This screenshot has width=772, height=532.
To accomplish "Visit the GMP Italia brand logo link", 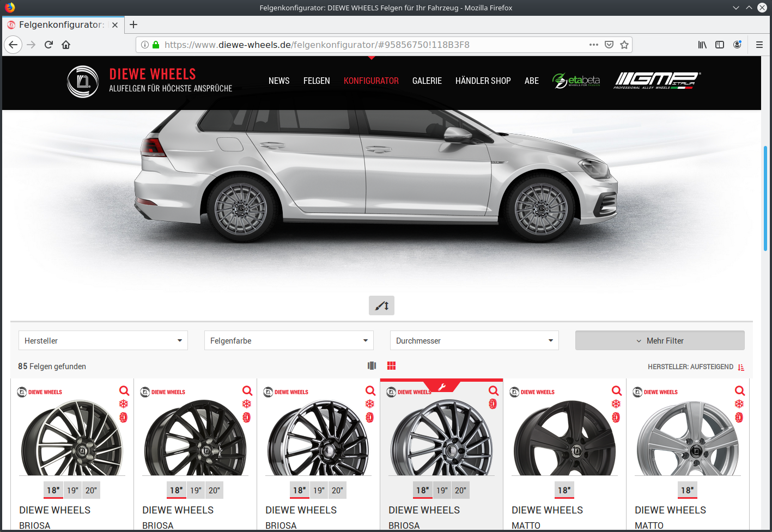I will [x=657, y=81].
